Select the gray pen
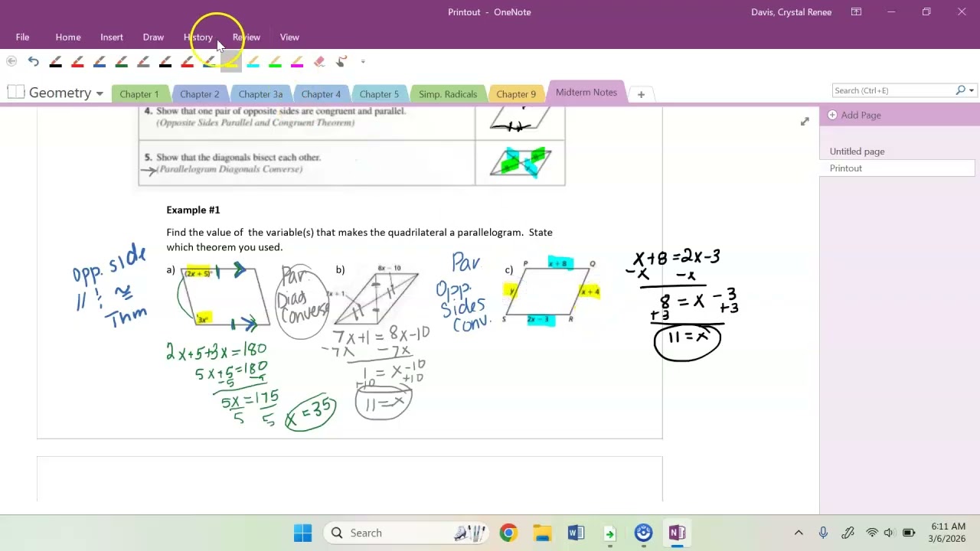Image resolution: width=980 pixels, height=551 pixels. pyautogui.click(x=143, y=61)
